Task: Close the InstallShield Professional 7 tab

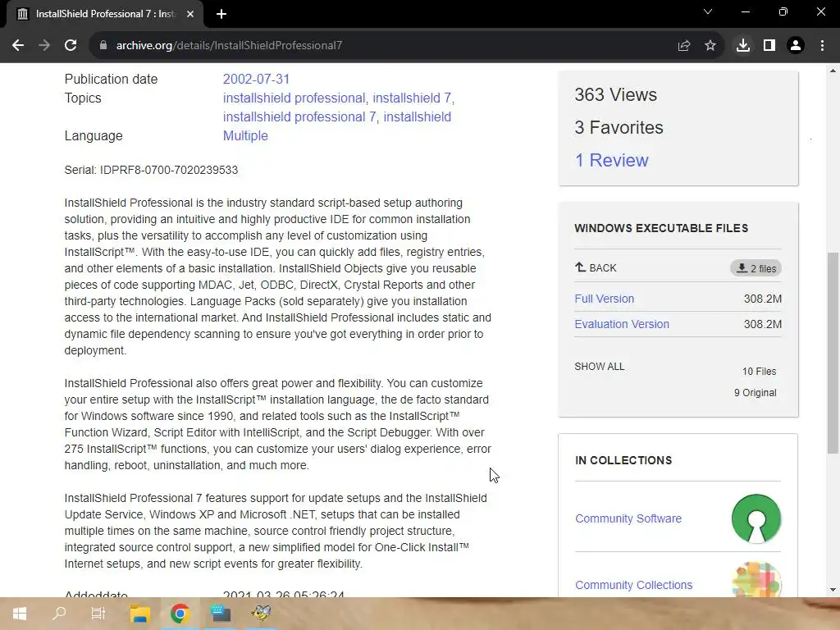Action: [190, 14]
